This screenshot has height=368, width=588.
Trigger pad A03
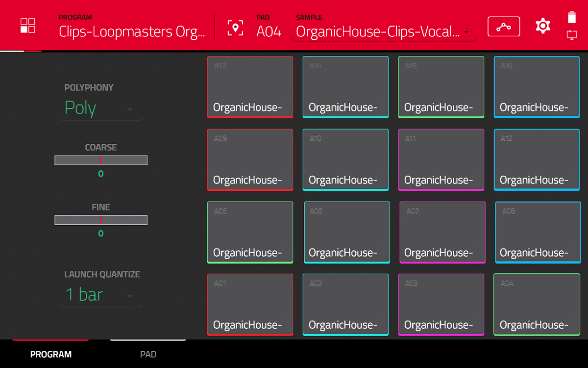point(441,305)
